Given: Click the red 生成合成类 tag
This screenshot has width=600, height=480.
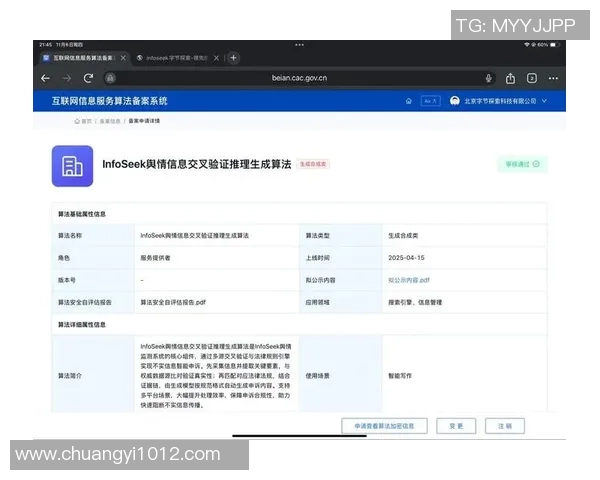Looking at the screenshot, I should pos(313,164).
